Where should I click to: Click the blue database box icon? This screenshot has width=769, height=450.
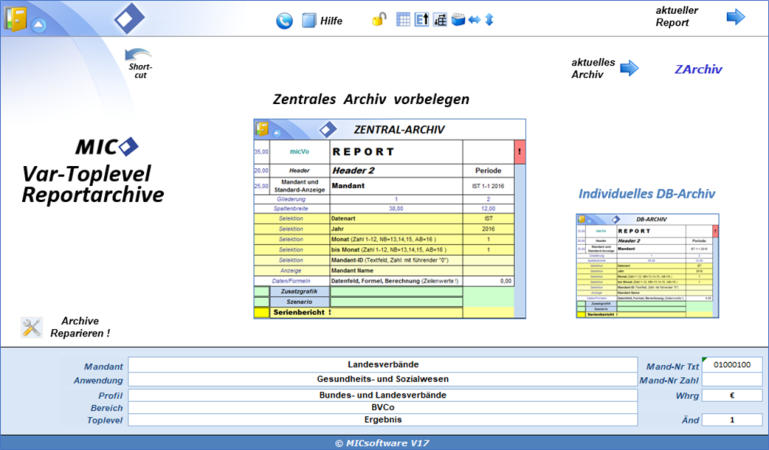coord(458,19)
